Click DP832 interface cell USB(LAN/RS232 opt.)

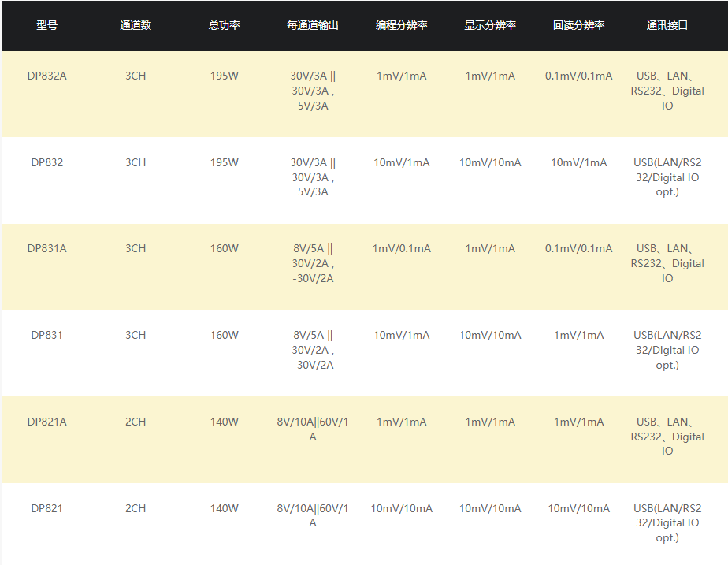(667, 177)
